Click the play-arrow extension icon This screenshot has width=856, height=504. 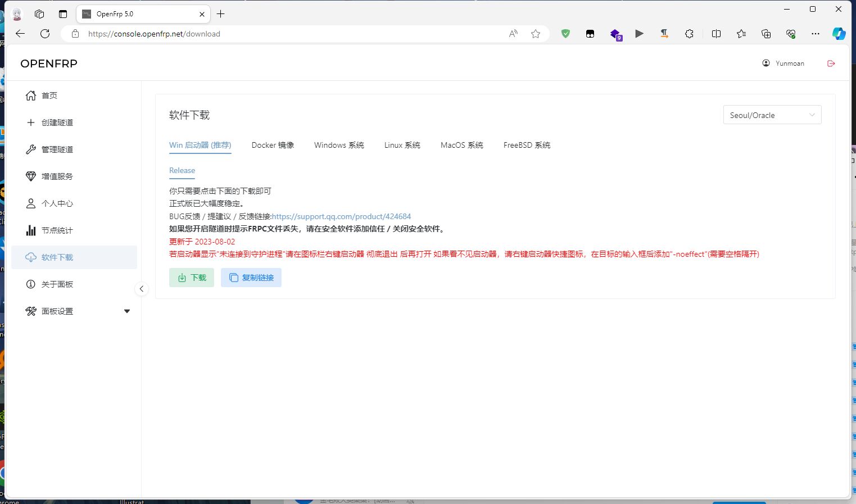click(x=640, y=34)
